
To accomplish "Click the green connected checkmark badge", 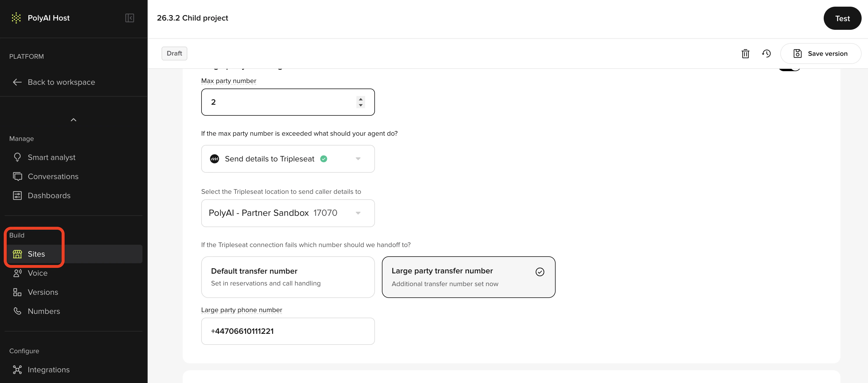I will pos(323,159).
